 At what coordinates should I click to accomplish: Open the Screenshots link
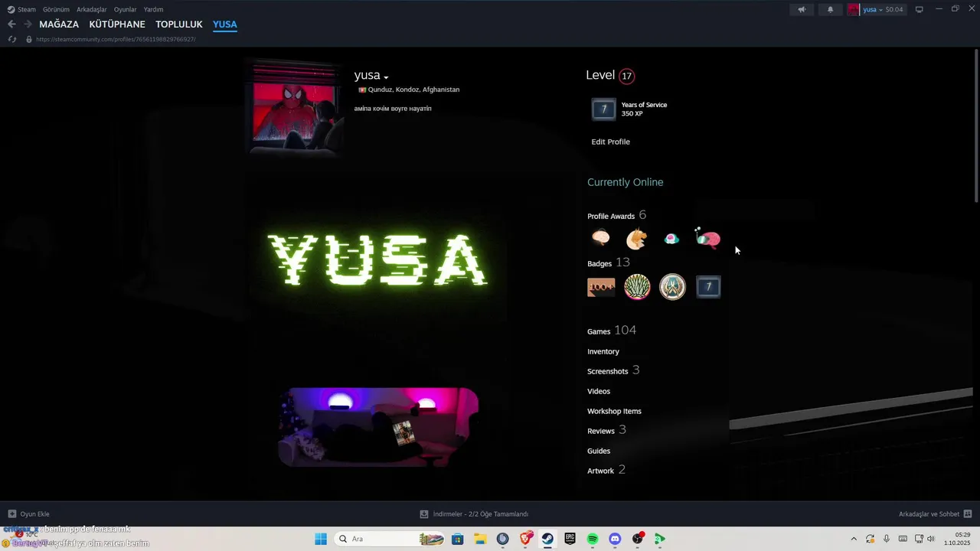[x=613, y=370]
